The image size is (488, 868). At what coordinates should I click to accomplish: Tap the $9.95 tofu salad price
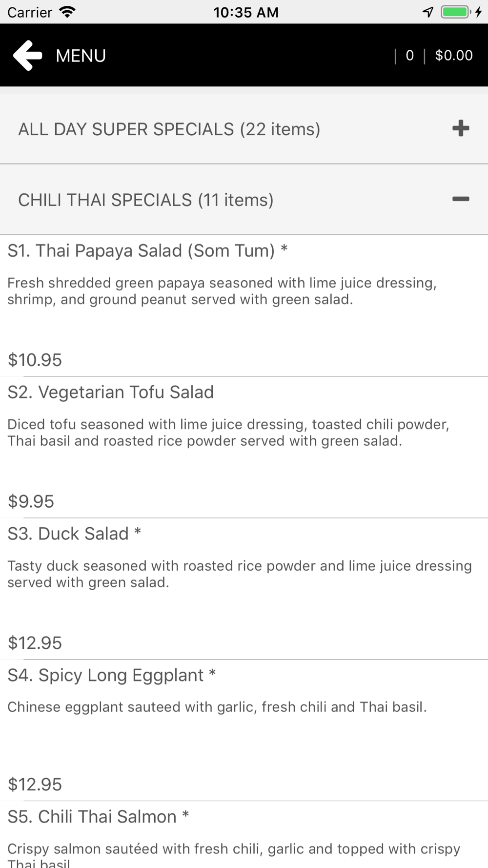coord(31,501)
